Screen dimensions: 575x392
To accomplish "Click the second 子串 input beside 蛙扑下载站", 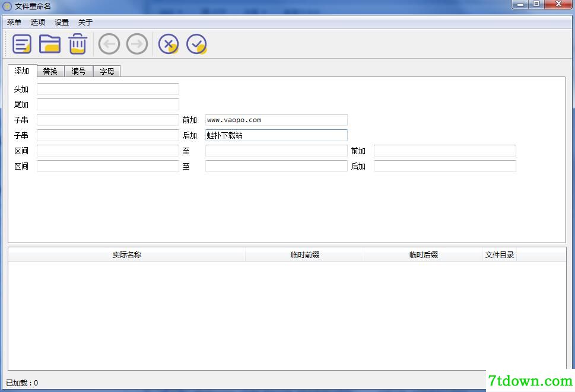I will [108, 135].
